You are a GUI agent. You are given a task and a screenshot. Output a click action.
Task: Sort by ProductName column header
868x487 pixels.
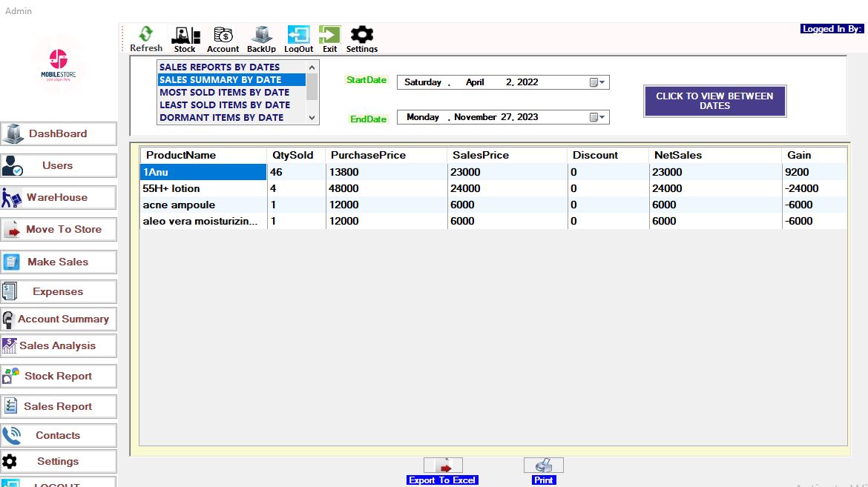click(x=203, y=156)
